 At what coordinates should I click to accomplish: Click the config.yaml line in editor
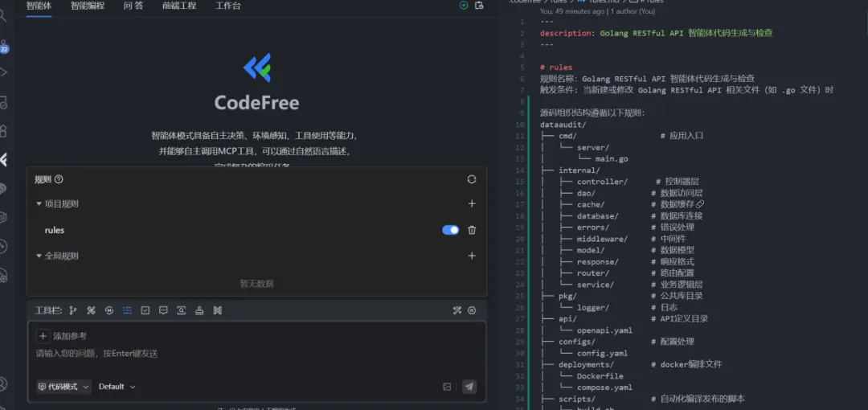click(x=602, y=353)
